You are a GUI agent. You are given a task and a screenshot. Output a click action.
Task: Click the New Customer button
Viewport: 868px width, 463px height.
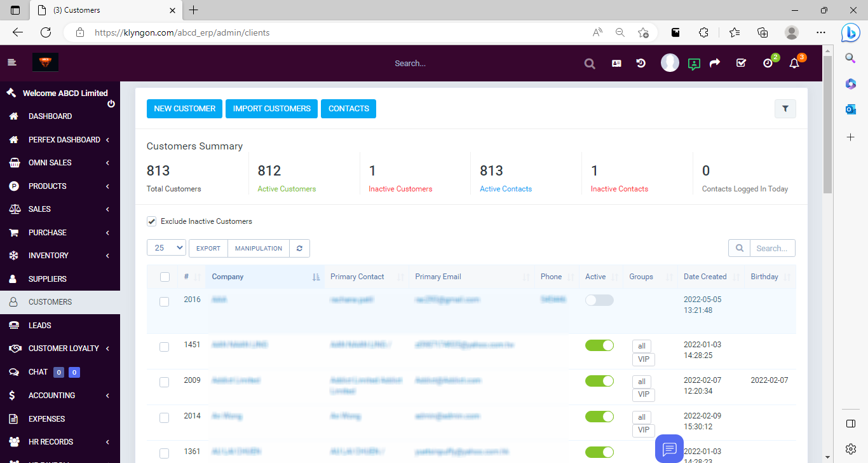[184, 109]
